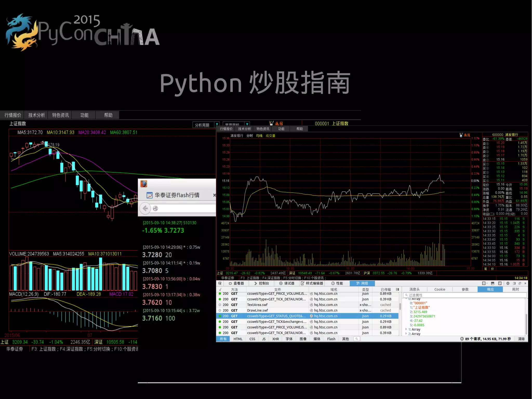Screen dimensions: 532x399
Task: Open the 技术分析 menu in left window
Action: point(36,115)
